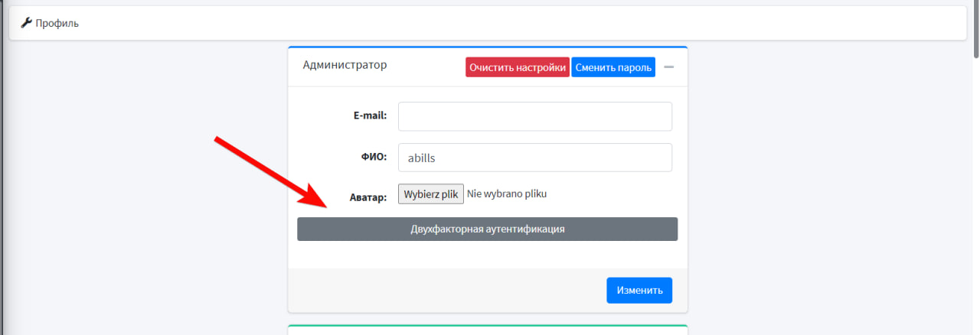
Task: Save profile with the Изменить button
Action: [639, 291]
